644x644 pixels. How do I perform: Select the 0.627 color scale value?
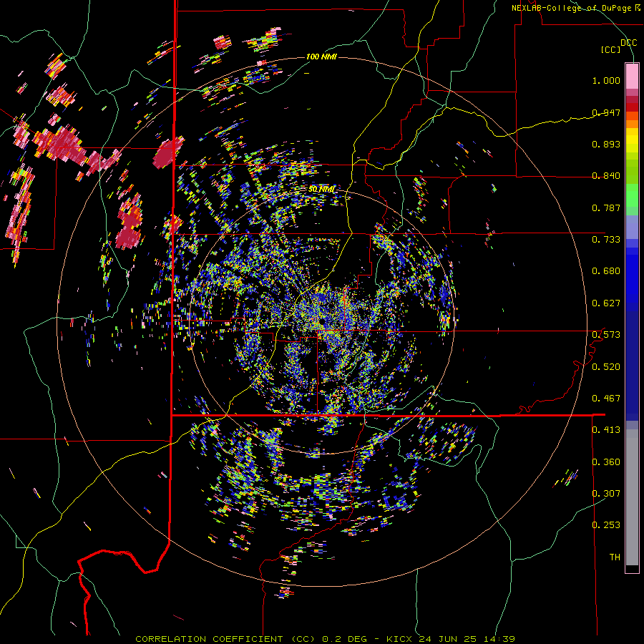point(606,303)
